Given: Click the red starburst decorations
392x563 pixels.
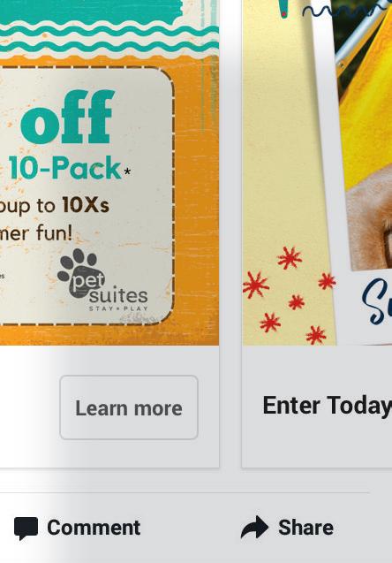Looking at the screenshot, I should [289, 295].
